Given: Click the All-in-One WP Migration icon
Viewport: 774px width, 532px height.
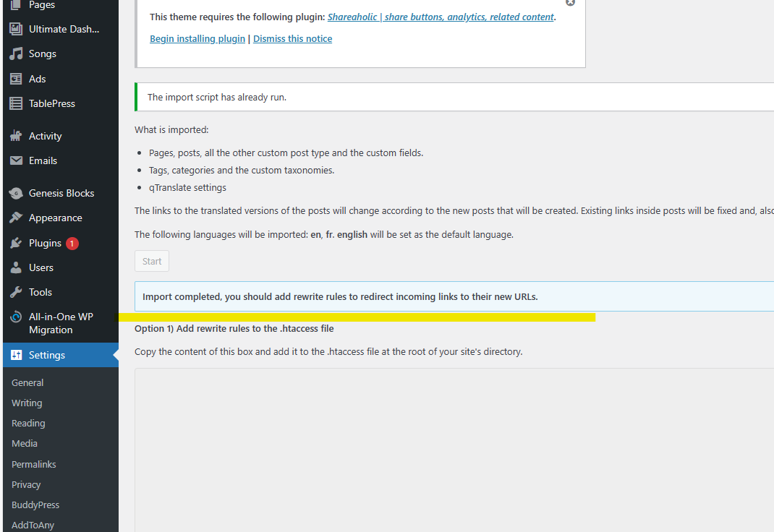Looking at the screenshot, I should (16, 317).
